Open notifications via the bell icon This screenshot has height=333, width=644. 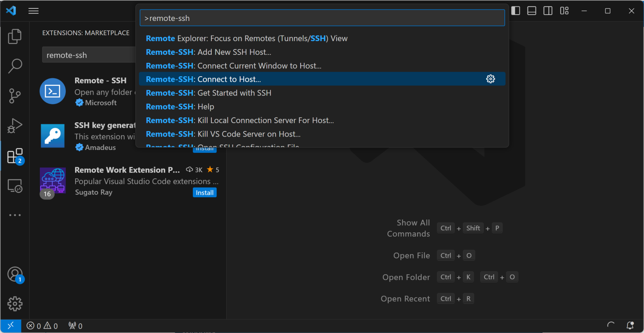pyautogui.click(x=630, y=325)
